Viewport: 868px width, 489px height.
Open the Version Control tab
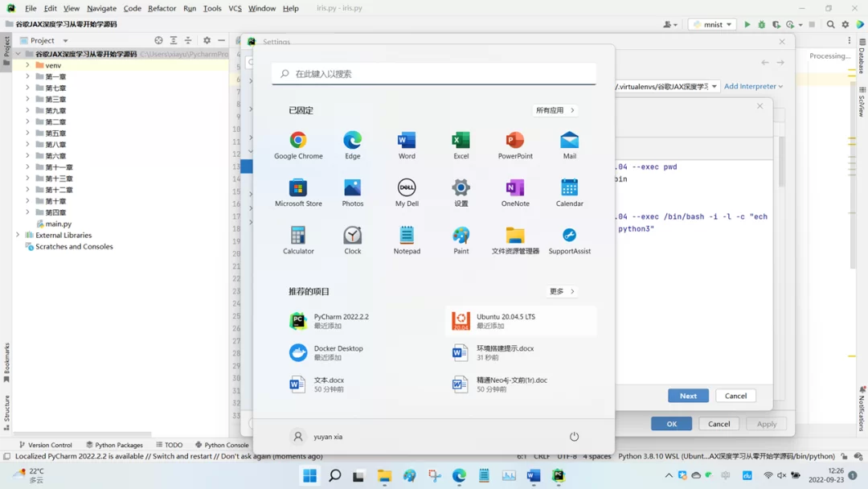point(45,445)
